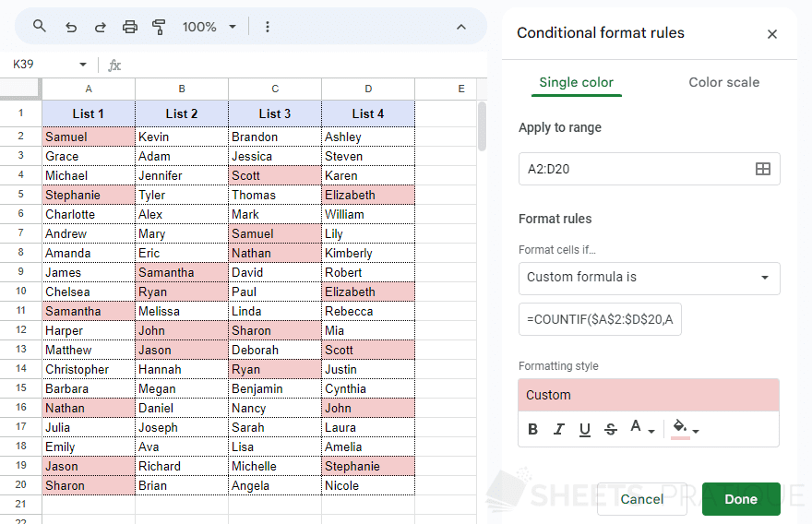Switch to the Color scale tab
The width and height of the screenshot is (812, 524).
click(x=724, y=82)
